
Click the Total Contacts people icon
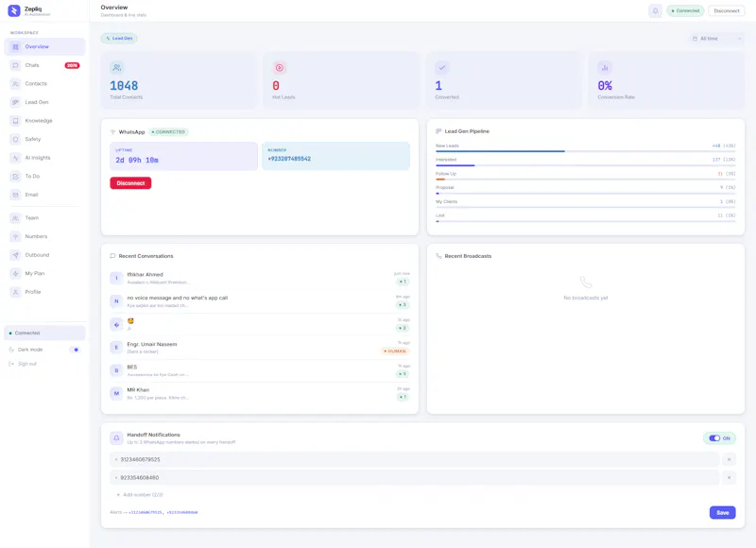coord(116,67)
